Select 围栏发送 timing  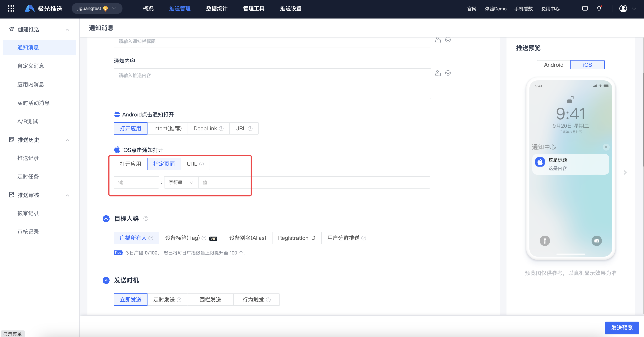pyautogui.click(x=210, y=300)
